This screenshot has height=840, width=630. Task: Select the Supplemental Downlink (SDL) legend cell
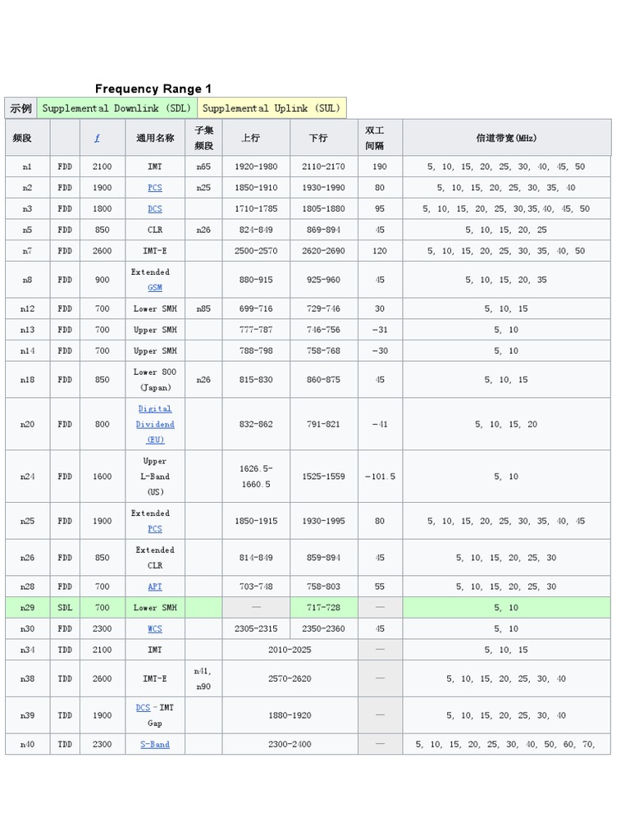pyautogui.click(x=116, y=108)
